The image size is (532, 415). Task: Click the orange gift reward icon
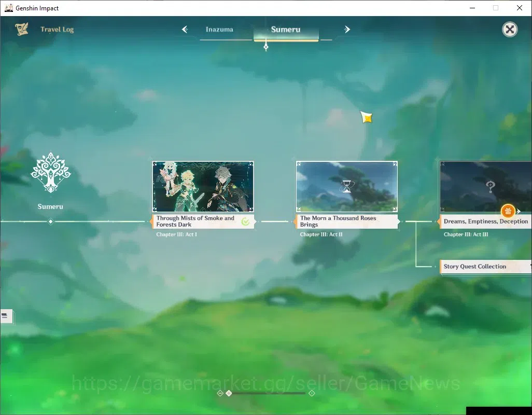(x=508, y=211)
